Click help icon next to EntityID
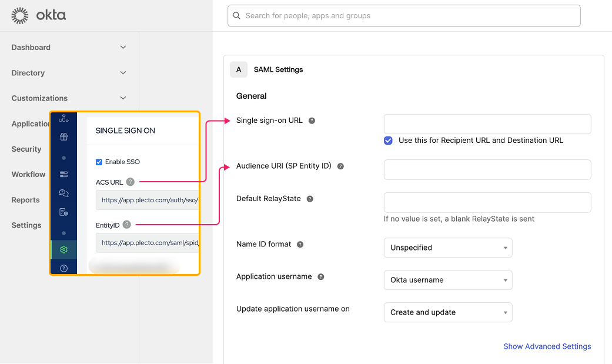The image size is (612, 364). pos(127,225)
